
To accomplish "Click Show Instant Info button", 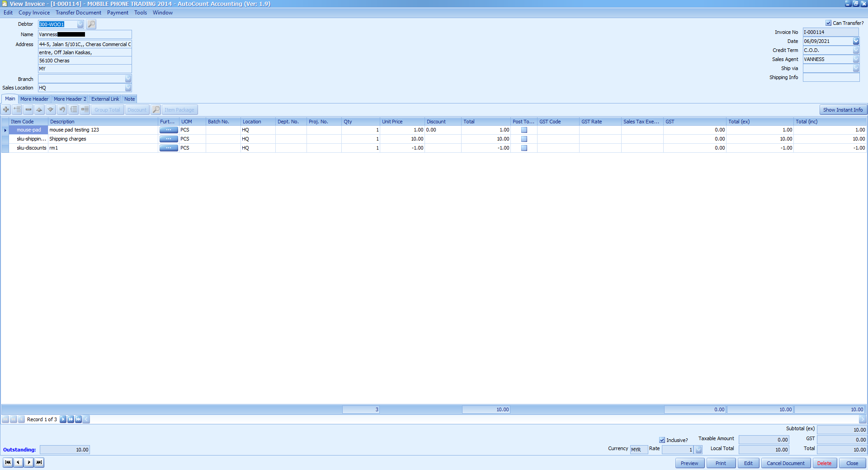I will (x=843, y=110).
